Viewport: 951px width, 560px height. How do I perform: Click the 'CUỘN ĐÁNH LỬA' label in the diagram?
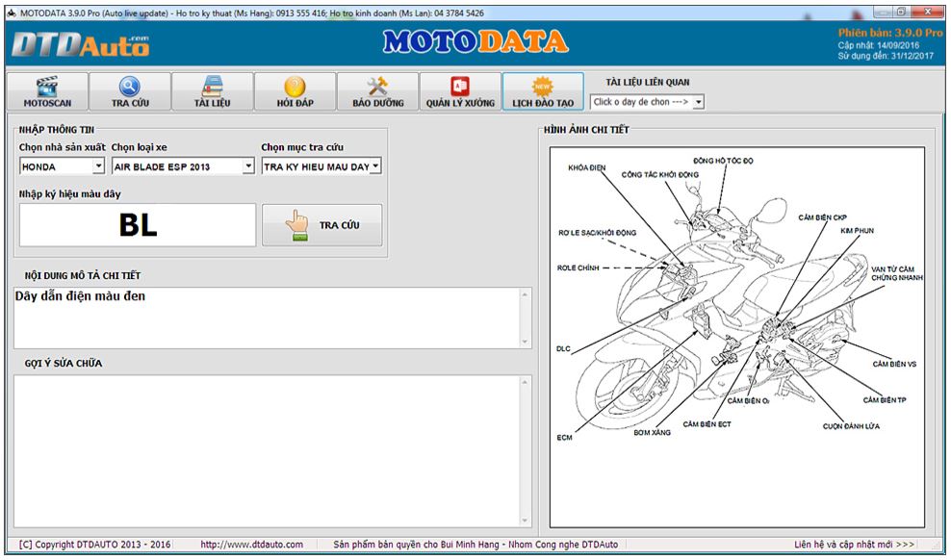click(x=851, y=426)
